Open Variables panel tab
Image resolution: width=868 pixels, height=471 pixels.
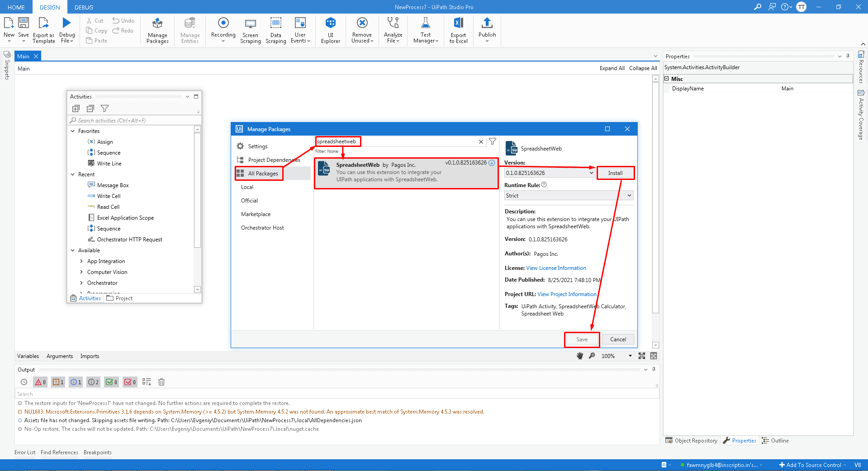pyautogui.click(x=28, y=356)
